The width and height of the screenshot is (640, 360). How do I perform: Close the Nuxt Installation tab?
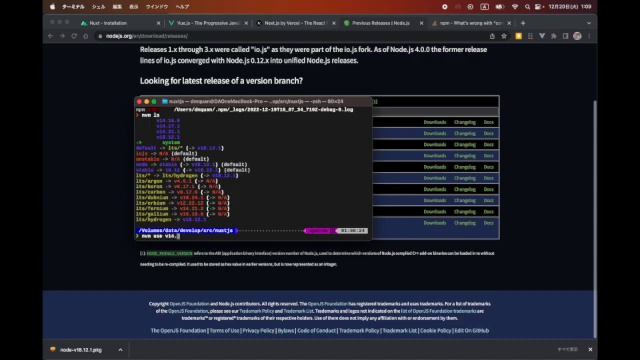[158, 23]
